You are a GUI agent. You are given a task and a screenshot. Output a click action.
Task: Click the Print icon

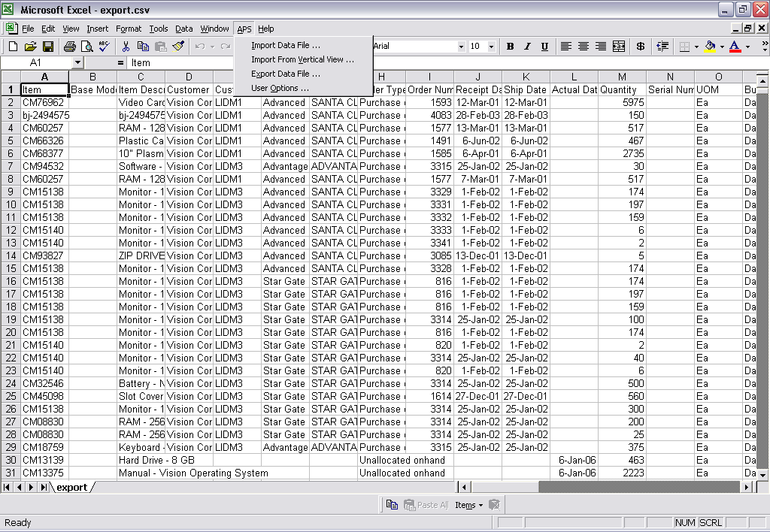(70, 46)
